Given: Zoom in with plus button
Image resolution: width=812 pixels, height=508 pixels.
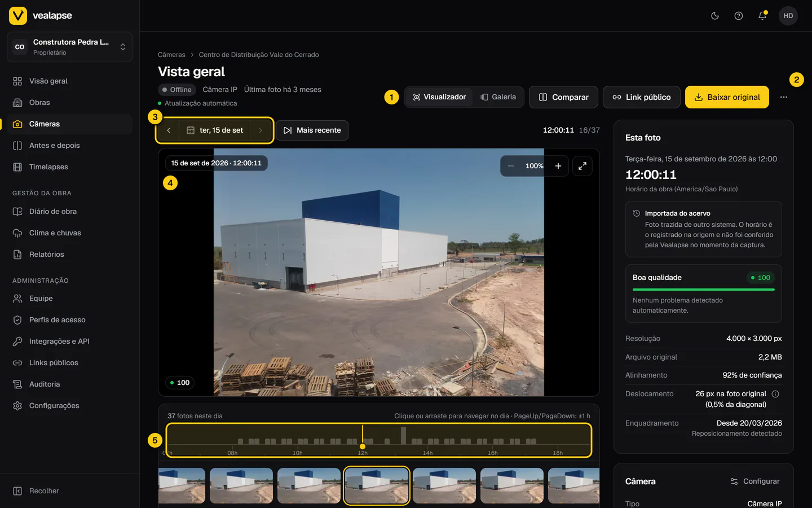Looking at the screenshot, I should point(558,166).
